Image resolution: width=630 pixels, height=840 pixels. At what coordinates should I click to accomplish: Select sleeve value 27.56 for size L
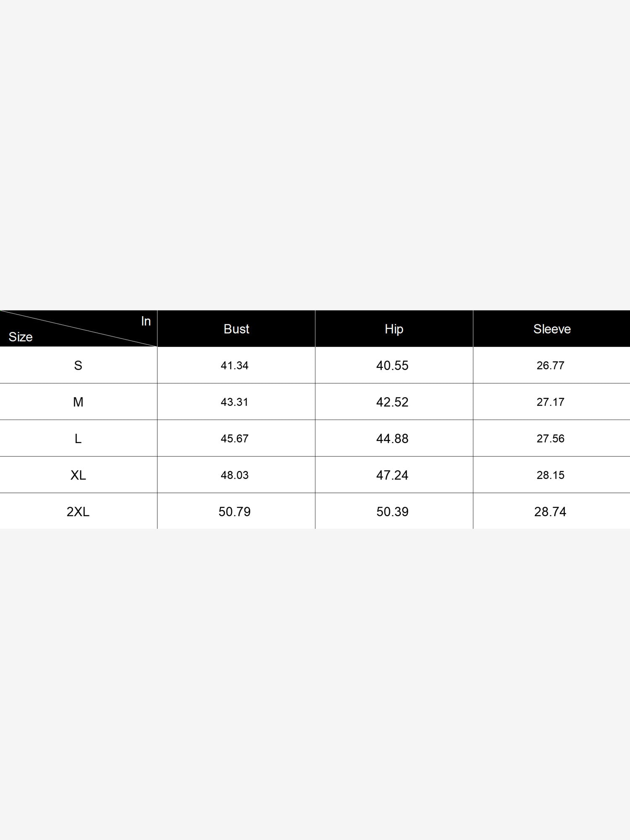(x=550, y=438)
